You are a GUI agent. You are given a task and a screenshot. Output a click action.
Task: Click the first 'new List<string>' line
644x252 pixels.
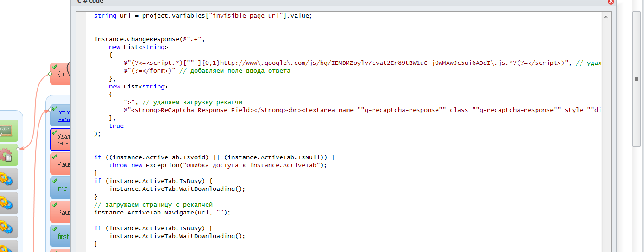tap(139, 47)
